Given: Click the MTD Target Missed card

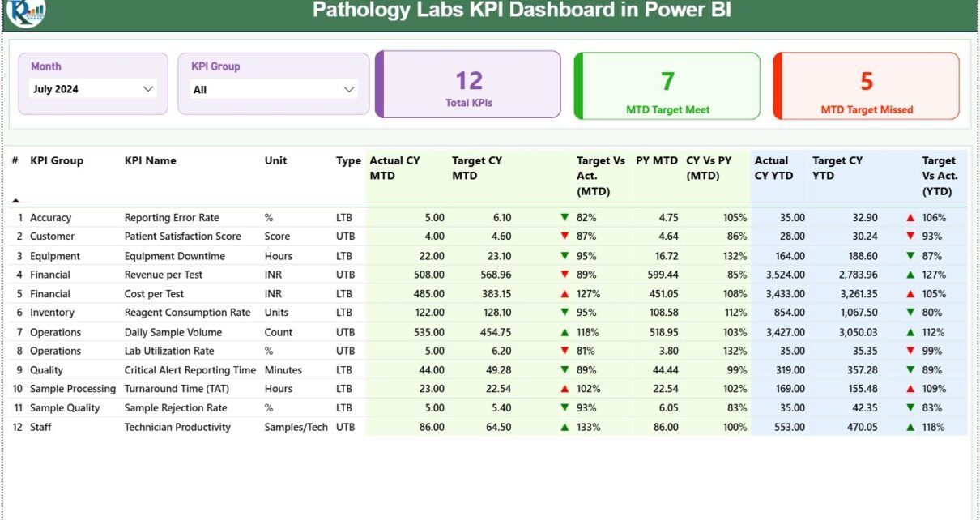Looking at the screenshot, I should click(866, 86).
